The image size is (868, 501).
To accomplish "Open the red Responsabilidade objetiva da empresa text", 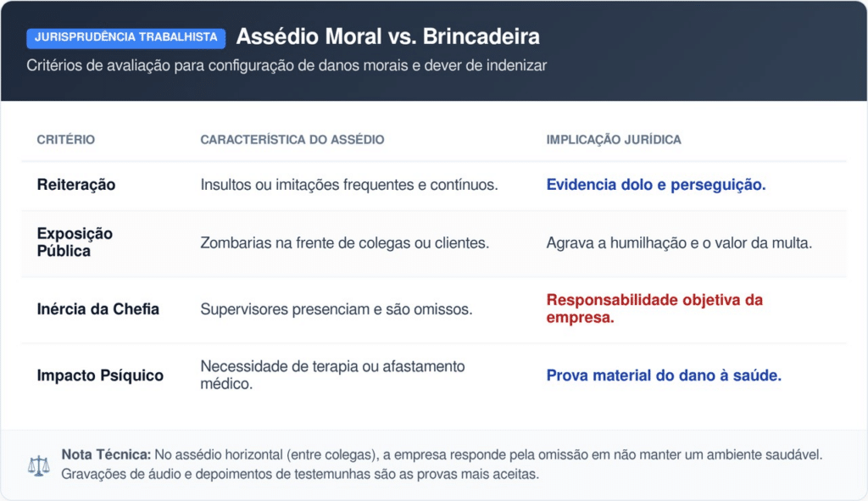I will coord(654,309).
